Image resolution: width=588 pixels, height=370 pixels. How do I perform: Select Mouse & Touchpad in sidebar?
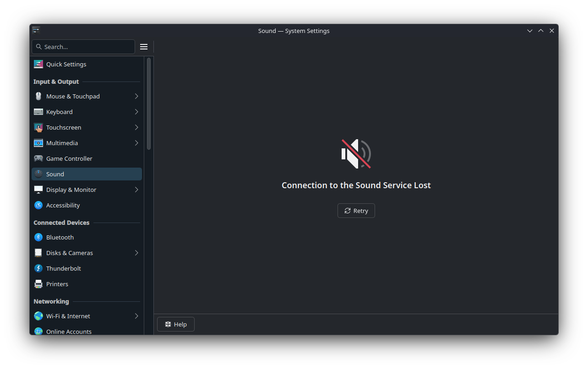coord(87,96)
